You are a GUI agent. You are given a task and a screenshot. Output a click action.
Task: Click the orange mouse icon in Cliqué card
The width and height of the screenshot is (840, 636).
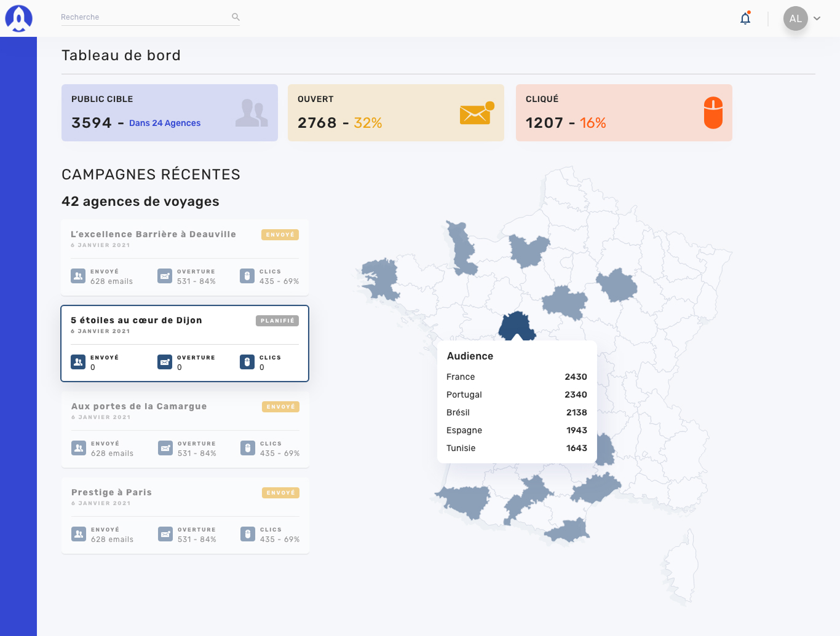pos(713,113)
